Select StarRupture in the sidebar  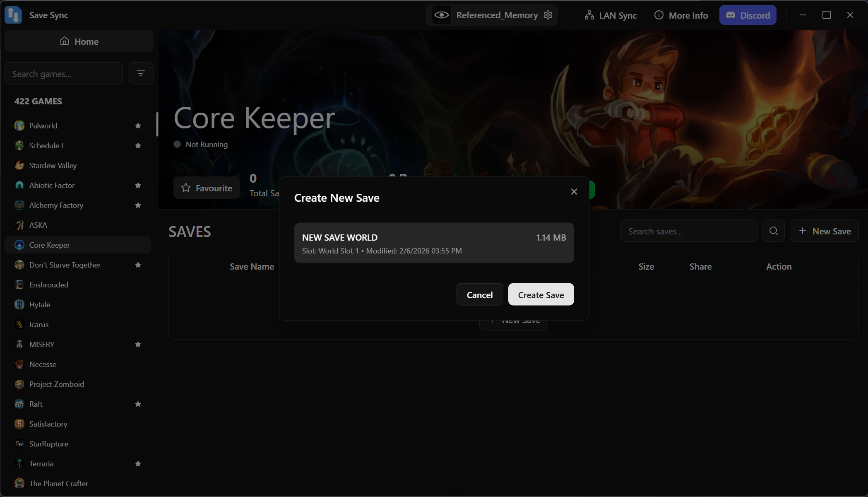coord(78,444)
